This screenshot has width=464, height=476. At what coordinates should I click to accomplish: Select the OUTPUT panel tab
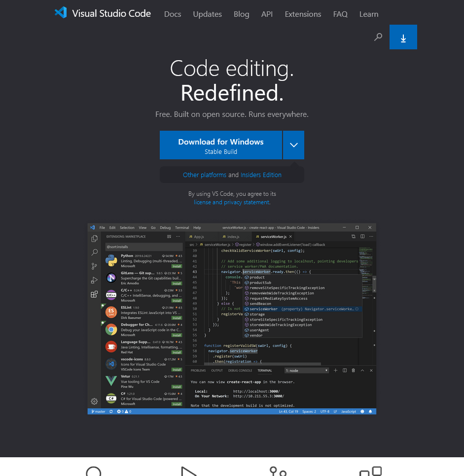[x=217, y=370]
